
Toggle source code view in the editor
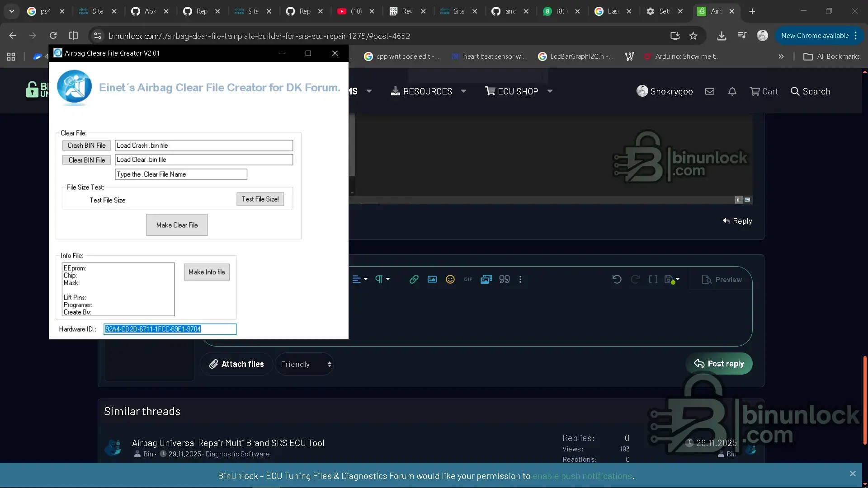[x=653, y=279]
